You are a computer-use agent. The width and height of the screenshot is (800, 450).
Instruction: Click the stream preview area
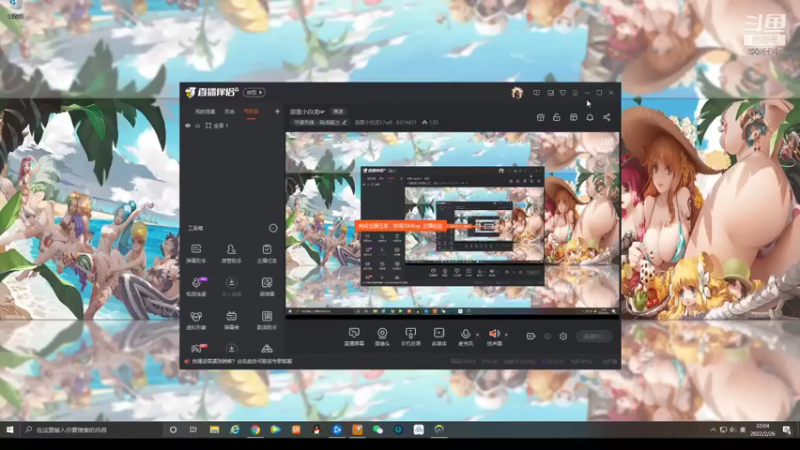click(x=453, y=225)
